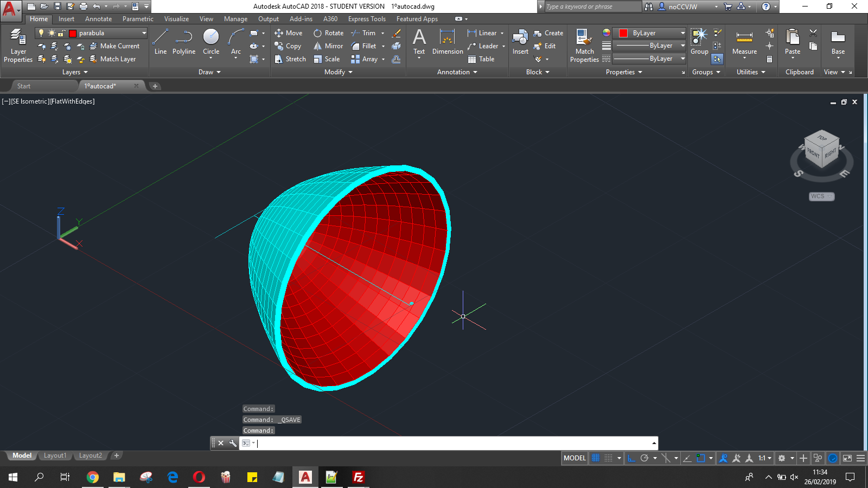This screenshot has width=868, height=488.
Task: Insert Text annotation tool
Action: [419, 42]
